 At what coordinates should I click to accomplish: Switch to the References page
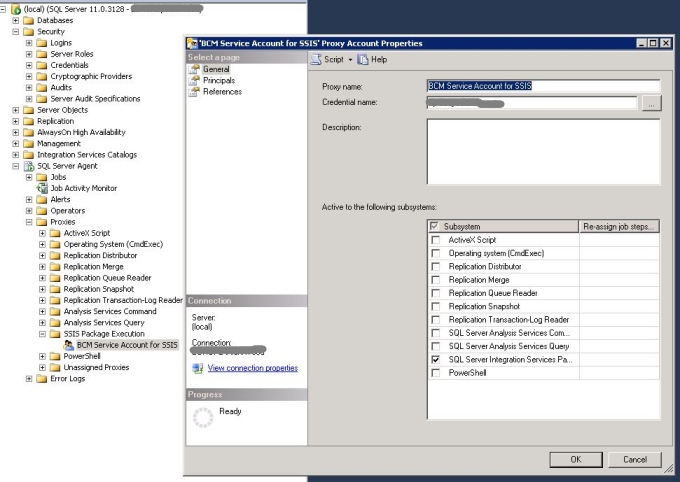pyautogui.click(x=222, y=92)
